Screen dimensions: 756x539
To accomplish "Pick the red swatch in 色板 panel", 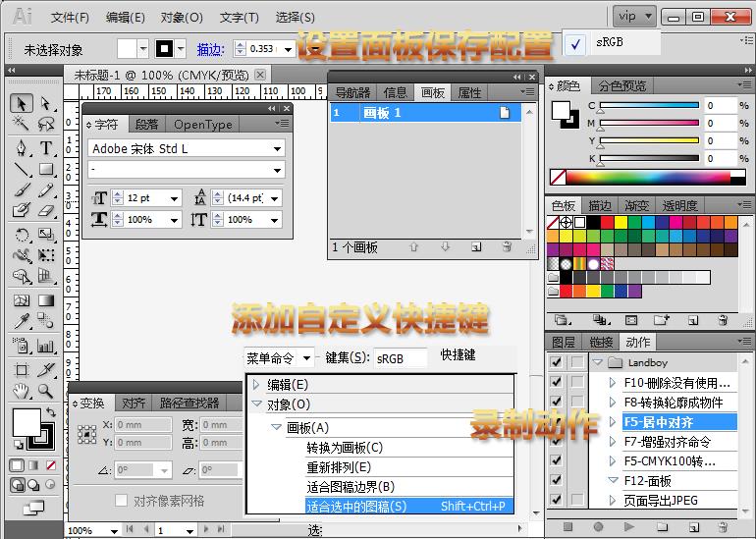I will pos(607,222).
